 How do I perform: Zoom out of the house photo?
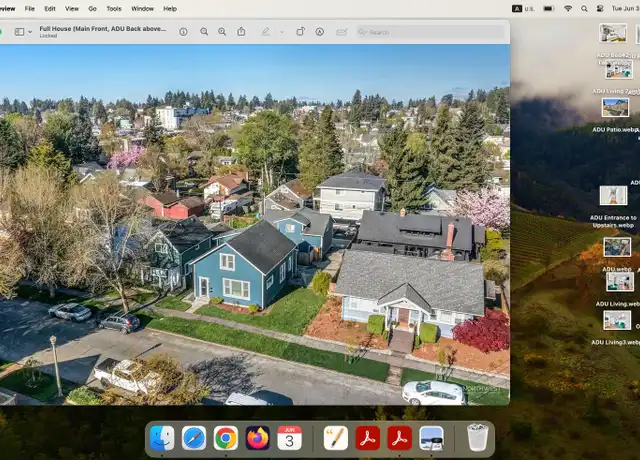[204, 32]
